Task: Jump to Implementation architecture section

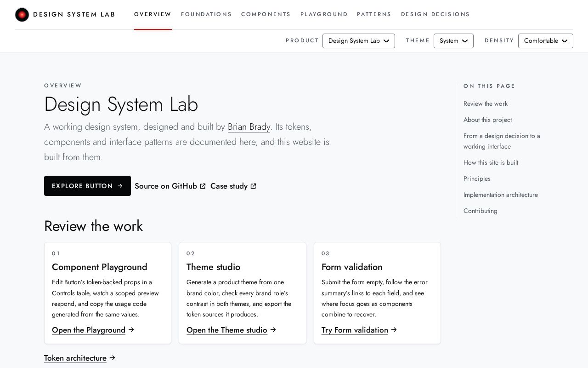Action: tap(501, 195)
